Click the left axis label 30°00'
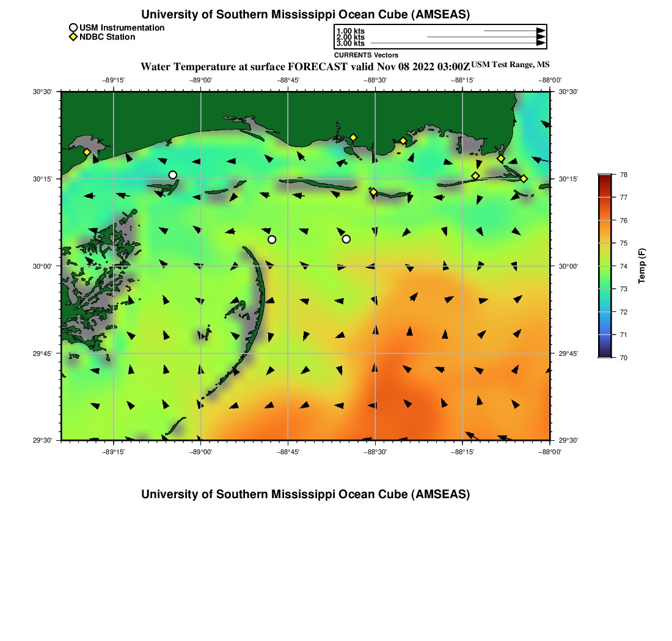 click(x=42, y=266)
